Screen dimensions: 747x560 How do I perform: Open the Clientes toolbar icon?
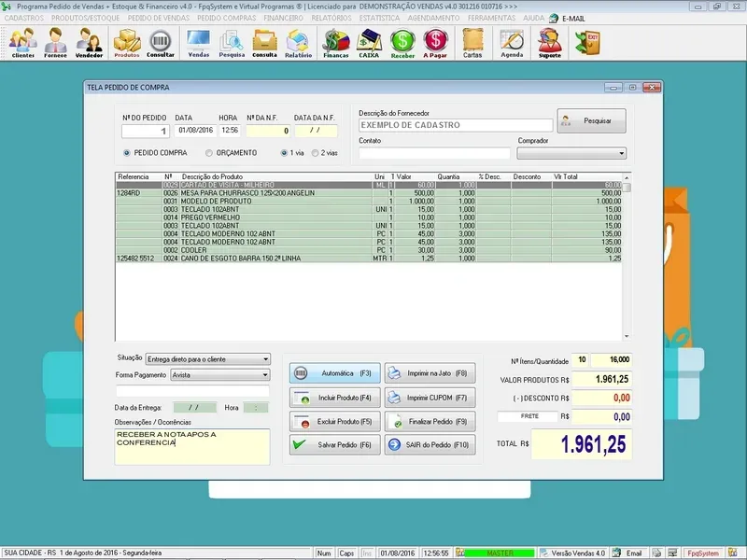pos(23,43)
